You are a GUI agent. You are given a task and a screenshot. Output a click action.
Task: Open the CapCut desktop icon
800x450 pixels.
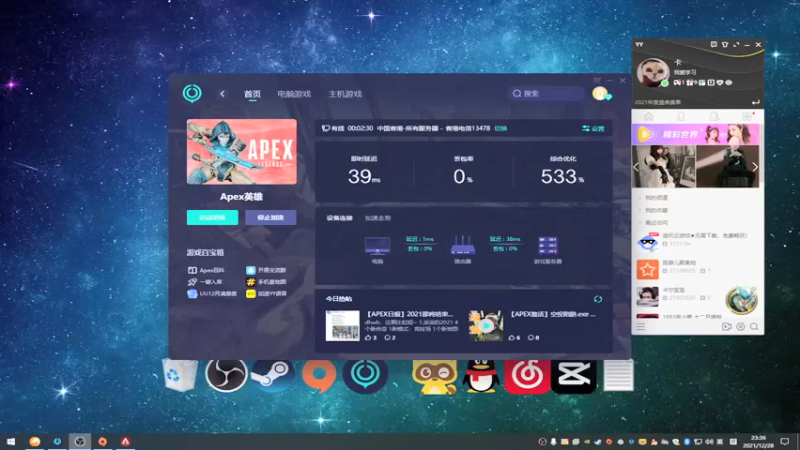pos(573,375)
